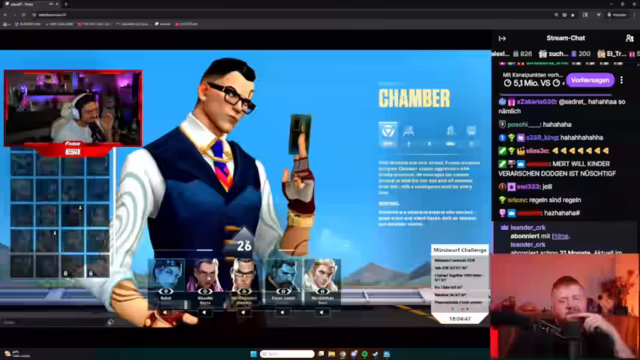This screenshot has height=360, width=640.
Task: Click the browser bookmark star icon
Action: [x=573, y=15]
